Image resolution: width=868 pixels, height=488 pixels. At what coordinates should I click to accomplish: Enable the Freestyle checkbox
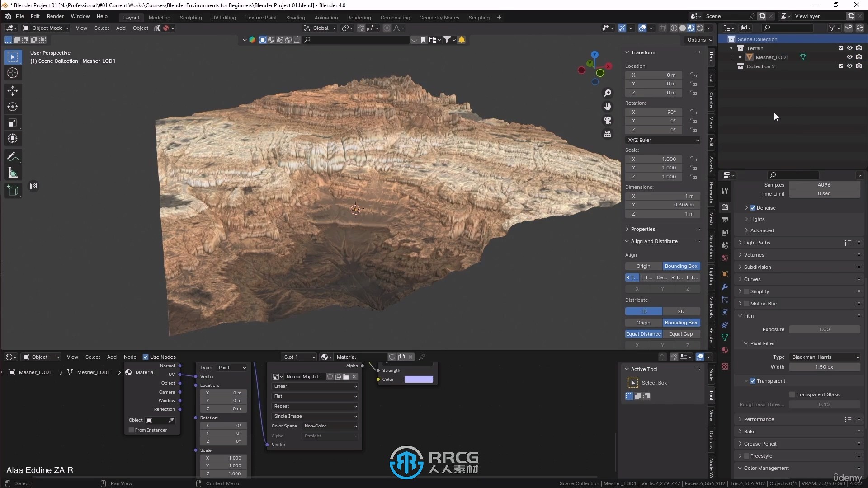(x=746, y=456)
